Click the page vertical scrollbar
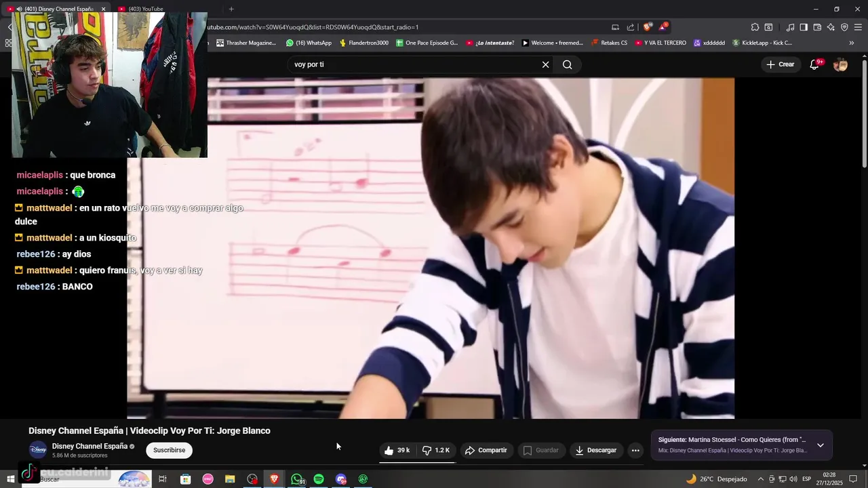Image resolution: width=868 pixels, height=488 pixels. click(x=864, y=112)
